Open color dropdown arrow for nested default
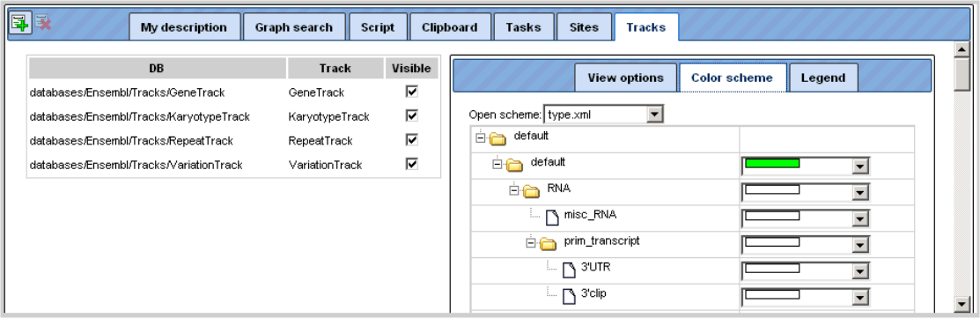Image resolution: width=980 pixels, height=318 pixels. (x=860, y=166)
